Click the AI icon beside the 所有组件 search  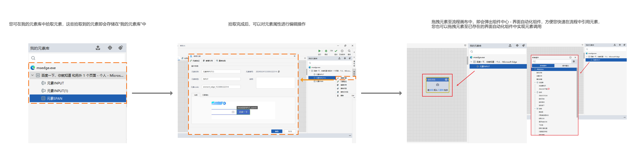574,61
